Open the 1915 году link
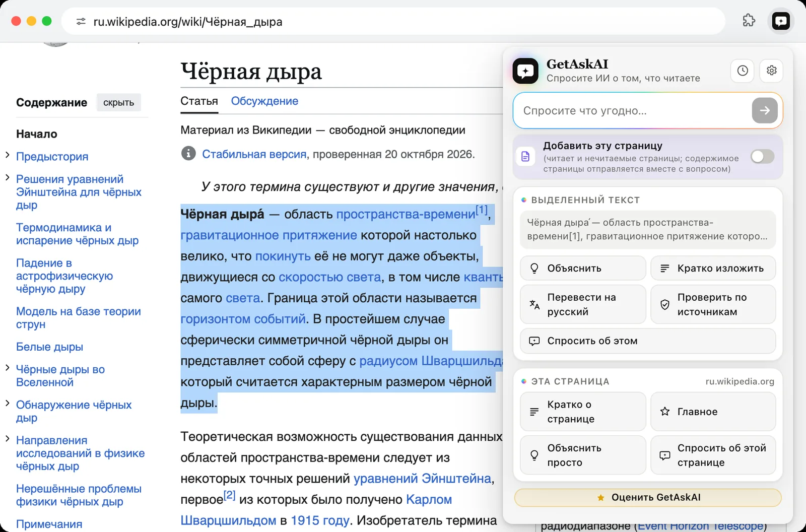This screenshot has height=532, width=806. 320,520
